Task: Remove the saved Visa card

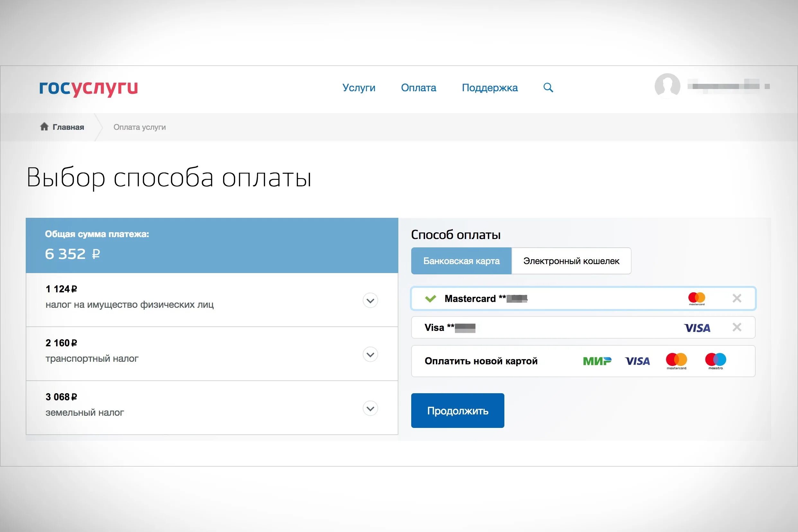Action: [737, 327]
